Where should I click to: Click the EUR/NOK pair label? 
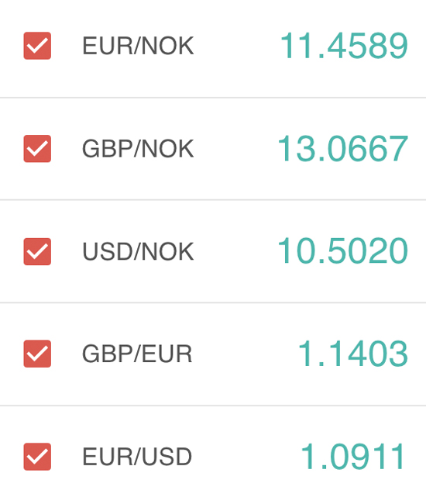pos(138,46)
